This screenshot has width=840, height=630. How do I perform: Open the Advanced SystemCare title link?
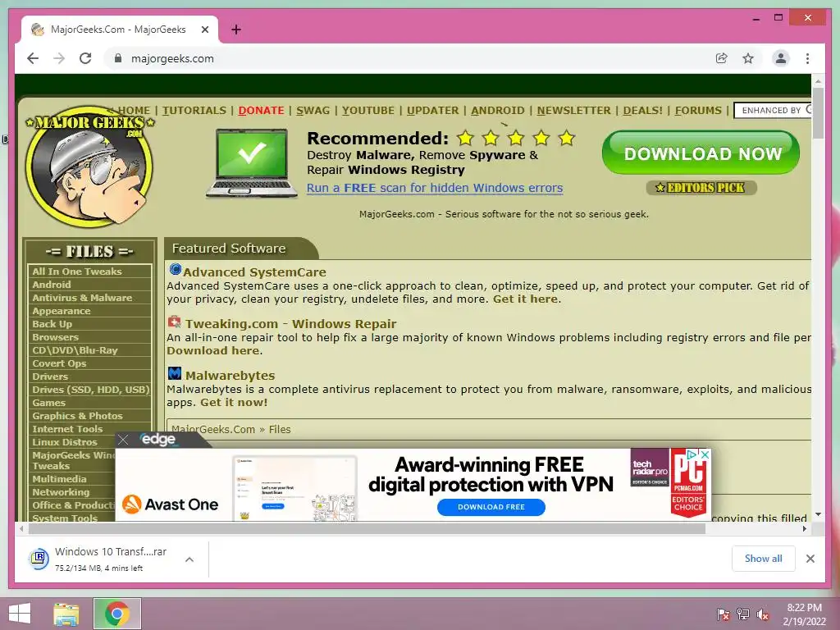(x=254, y=272)
